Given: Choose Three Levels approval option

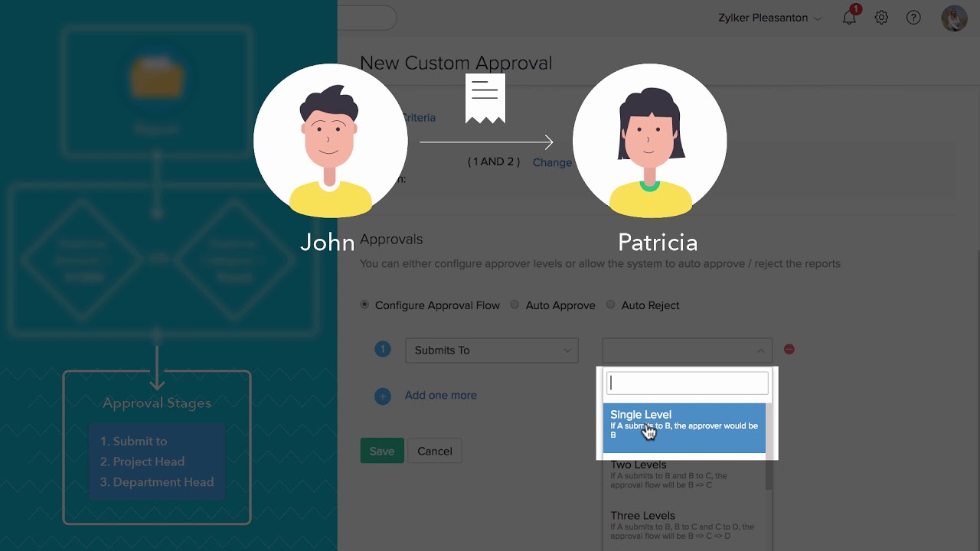Looking at the screenshot, I should pyautogui.click(x=684, y=525).
